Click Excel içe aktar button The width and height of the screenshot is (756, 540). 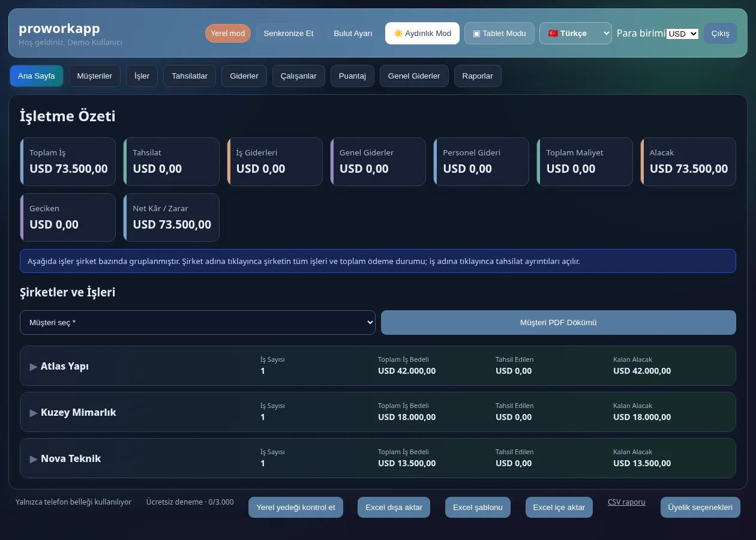point(559,507)
